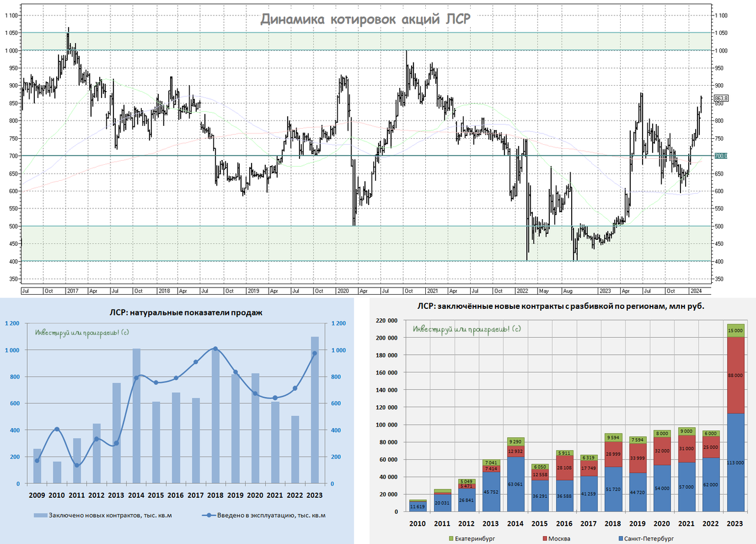This screenshot has height=544, width=756.
Task: Click the 31 000 data label
Action: [686, 449]
